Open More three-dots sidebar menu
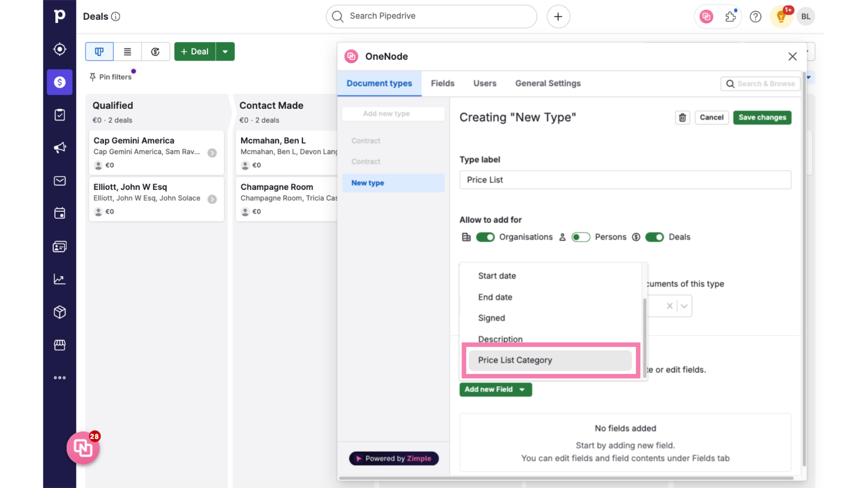 pyautogui.click(x=60, y=378)
